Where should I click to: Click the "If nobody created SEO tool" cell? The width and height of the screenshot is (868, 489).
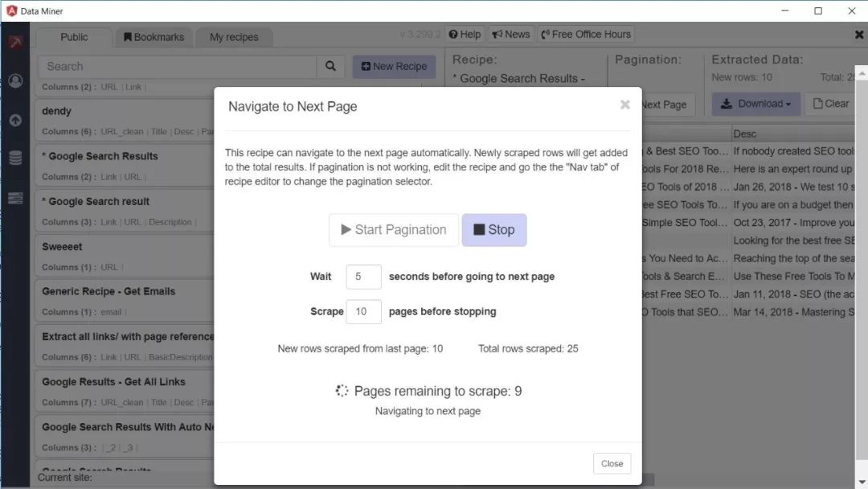793,151
